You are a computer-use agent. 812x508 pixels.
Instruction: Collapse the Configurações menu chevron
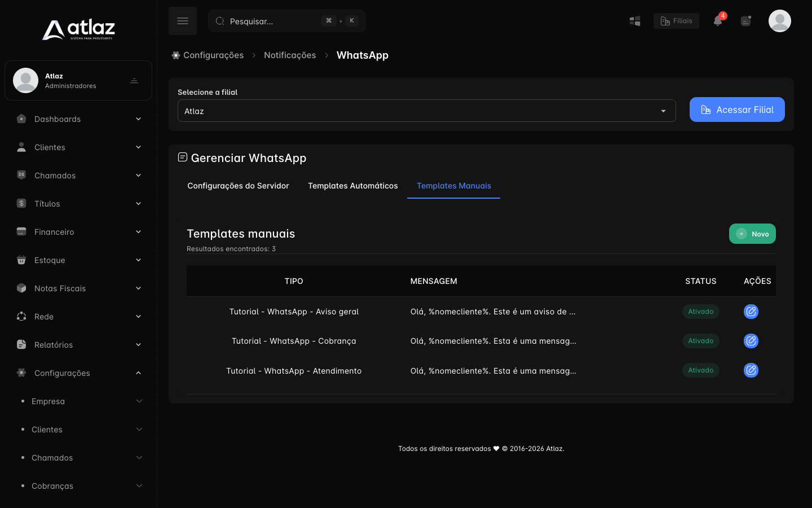[x=138, y=373]
